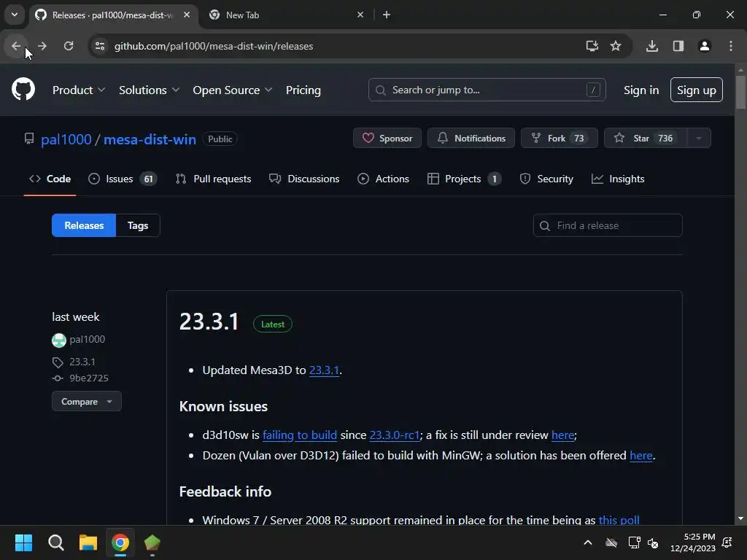
Task: Expand the Product menu
Action: point(79,90)
